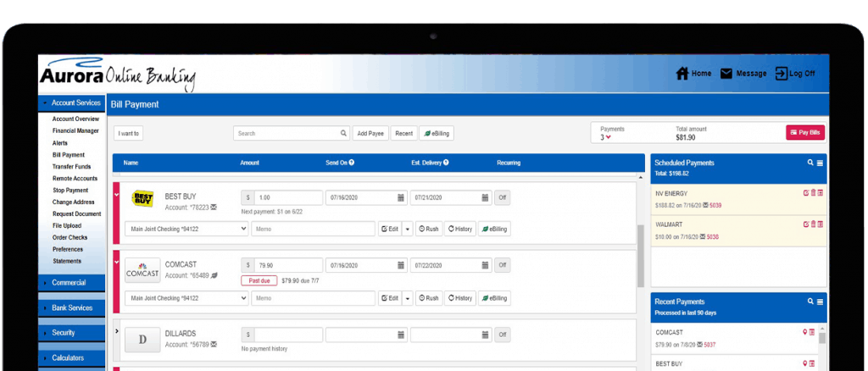This screenshot has height=371, width=868.
Task: Click payee list vertical scrollbar
Action: (x=641, y=257)
